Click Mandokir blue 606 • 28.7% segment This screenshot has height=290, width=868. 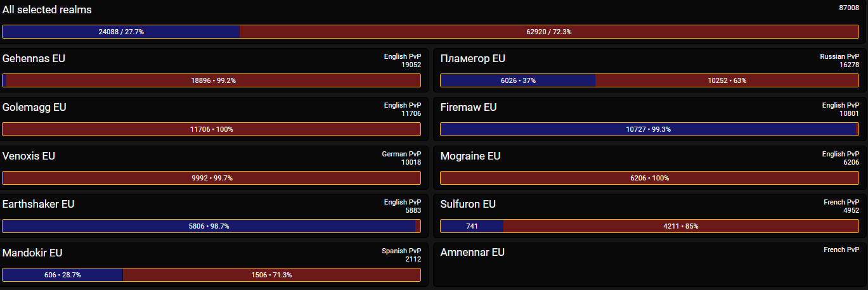coord(63,275)
